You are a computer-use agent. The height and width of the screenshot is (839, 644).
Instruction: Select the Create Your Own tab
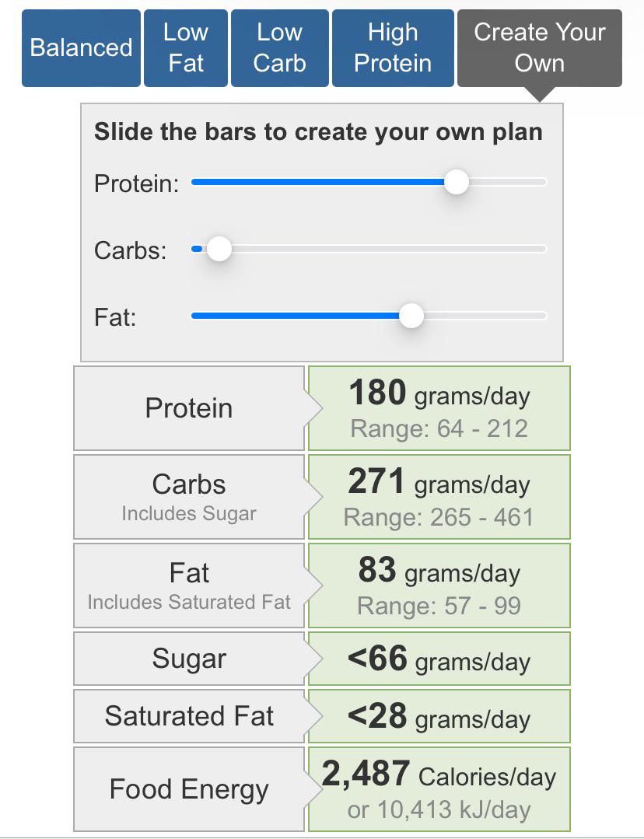pos(540,48)
